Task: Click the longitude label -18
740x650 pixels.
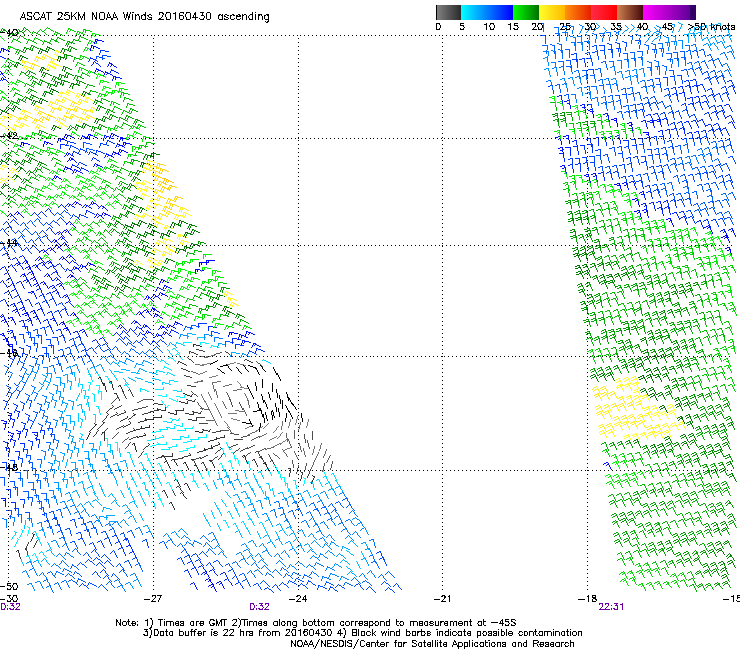Action: pos(587,599)
